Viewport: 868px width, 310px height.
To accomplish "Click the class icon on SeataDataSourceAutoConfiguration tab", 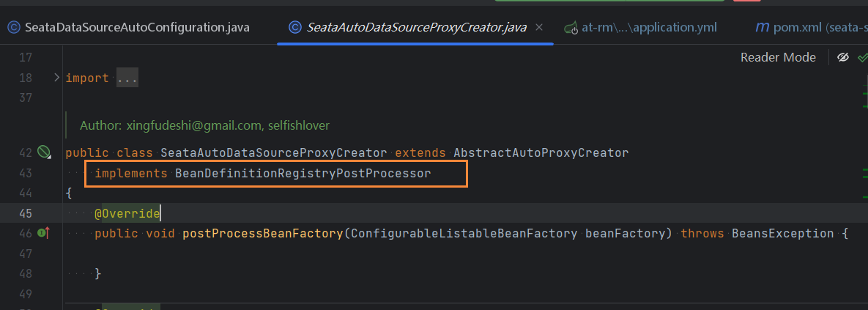I will point(13,28).
